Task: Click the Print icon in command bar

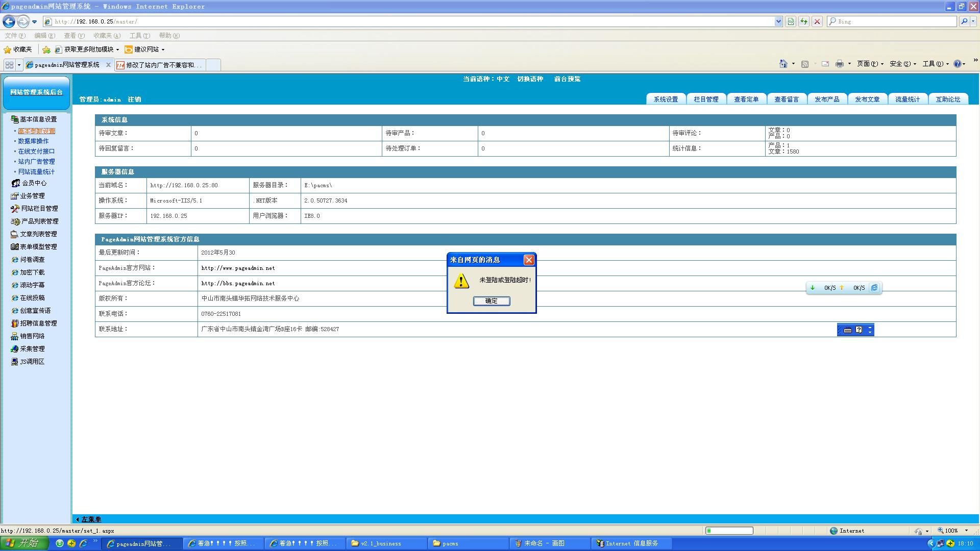Action: click(839, 64)
